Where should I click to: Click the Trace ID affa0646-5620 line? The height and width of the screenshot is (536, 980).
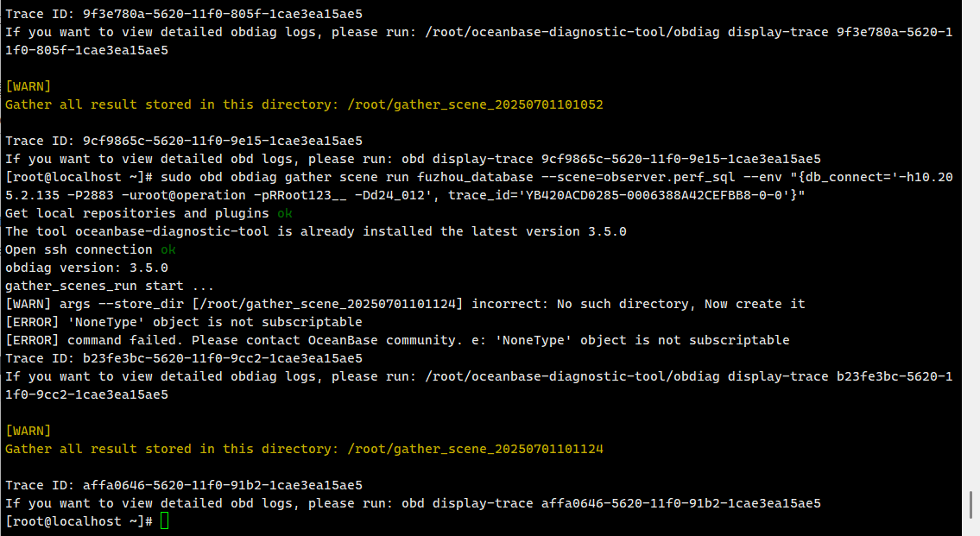coord(184,485)
